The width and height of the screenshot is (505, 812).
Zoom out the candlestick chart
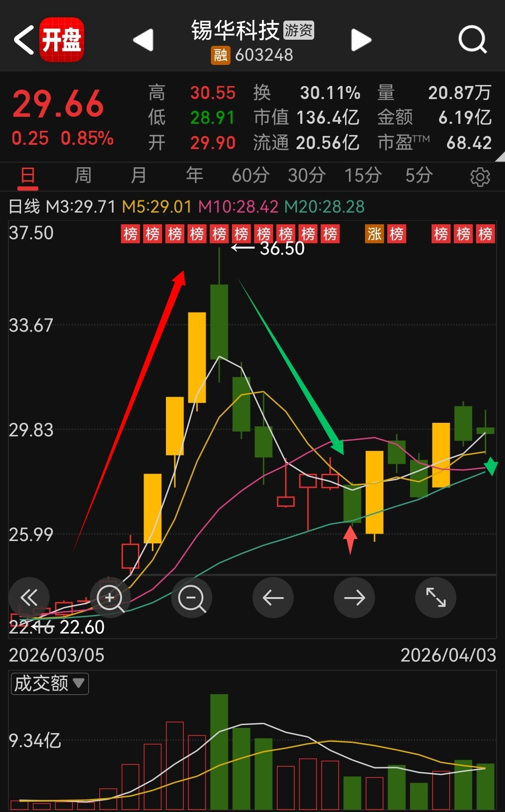(x=192, y=598)
